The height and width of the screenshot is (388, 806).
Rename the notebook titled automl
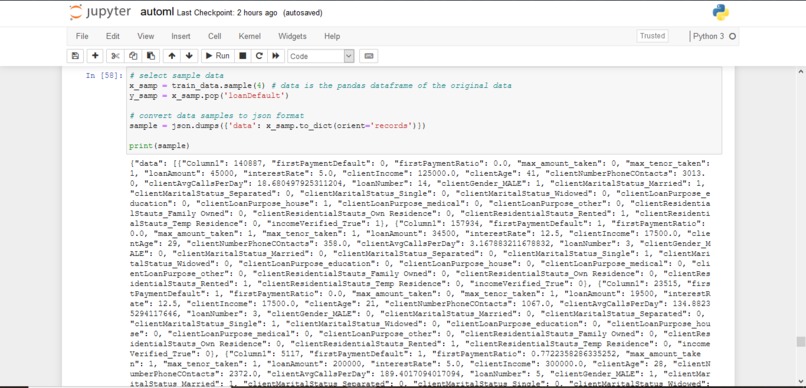157,12
